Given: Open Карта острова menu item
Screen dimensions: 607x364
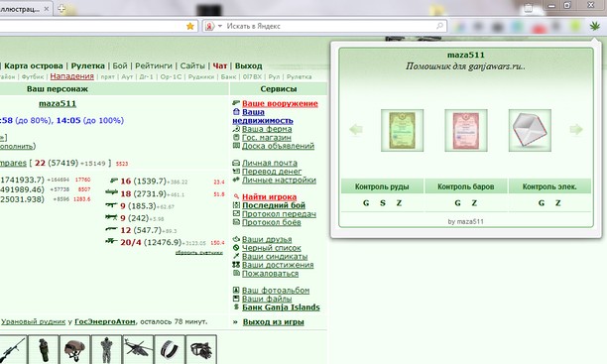Looking at the screenshot, I should tap(34, 65).
